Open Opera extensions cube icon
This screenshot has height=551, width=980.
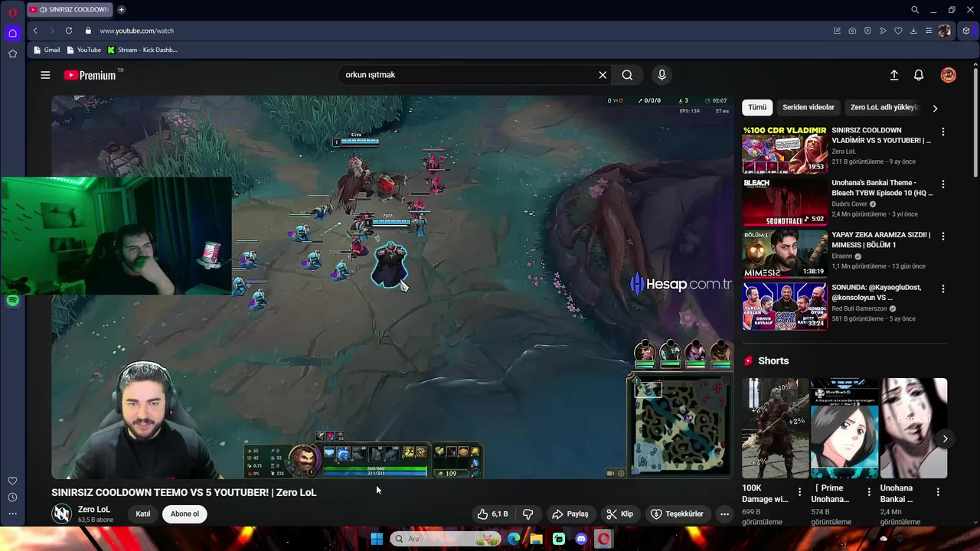coord(966,31)
